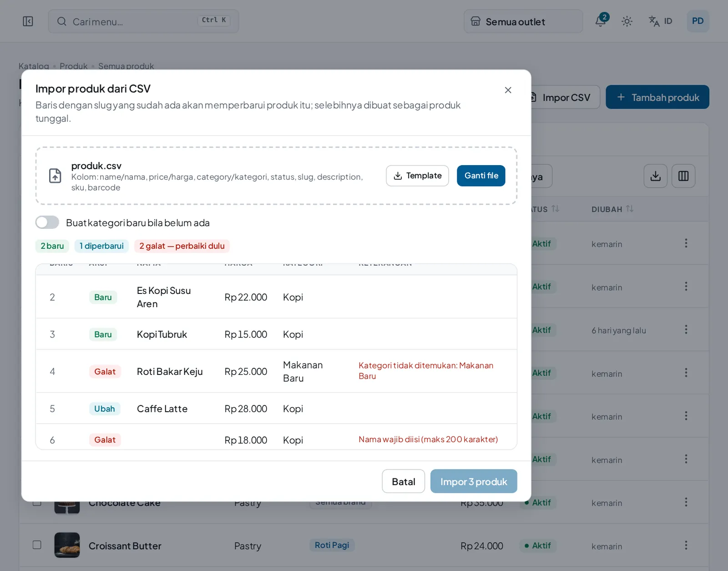Click the Roti Pagi brand tag
This screenshot has height=571, width=728.
click(x=332, y=545)
